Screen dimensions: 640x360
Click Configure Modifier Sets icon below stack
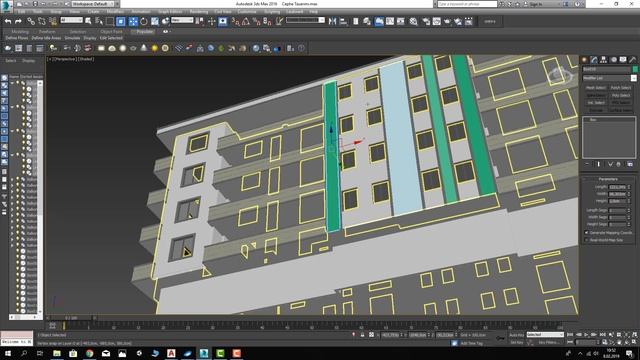coord(630,164)
